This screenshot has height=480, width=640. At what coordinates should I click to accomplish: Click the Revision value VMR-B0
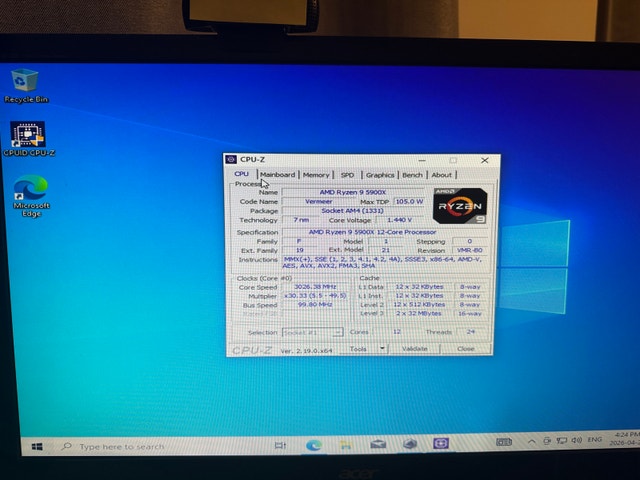point(469,250)
